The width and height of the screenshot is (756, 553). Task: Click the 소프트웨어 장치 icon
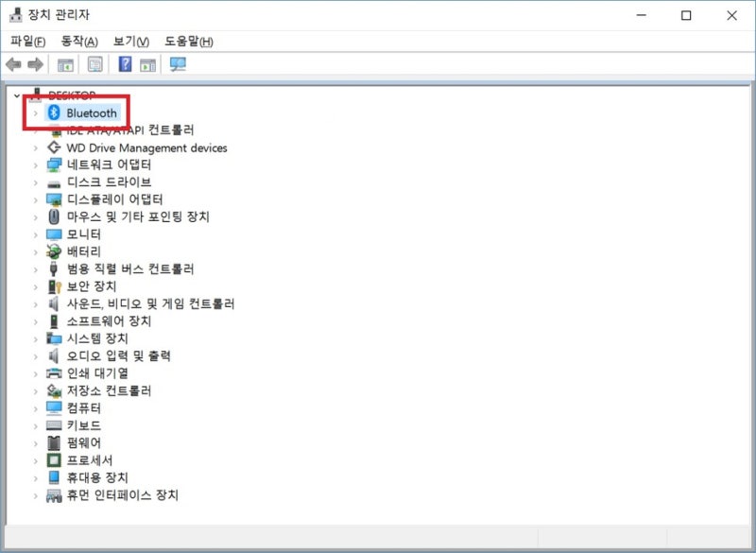54,321
